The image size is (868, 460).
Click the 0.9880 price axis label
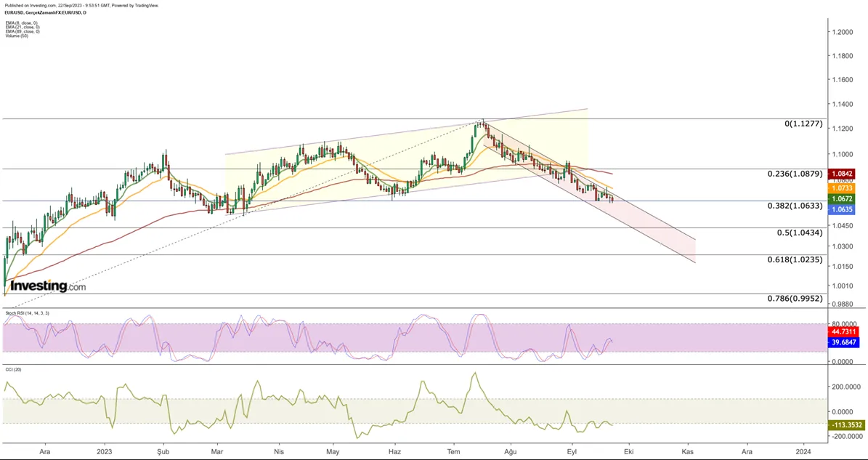842,304
